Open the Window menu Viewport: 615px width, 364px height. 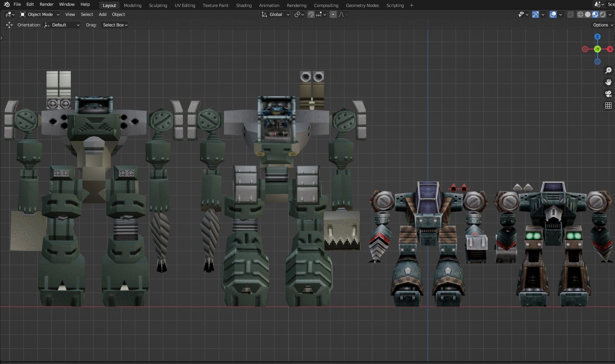click(67, 4)
